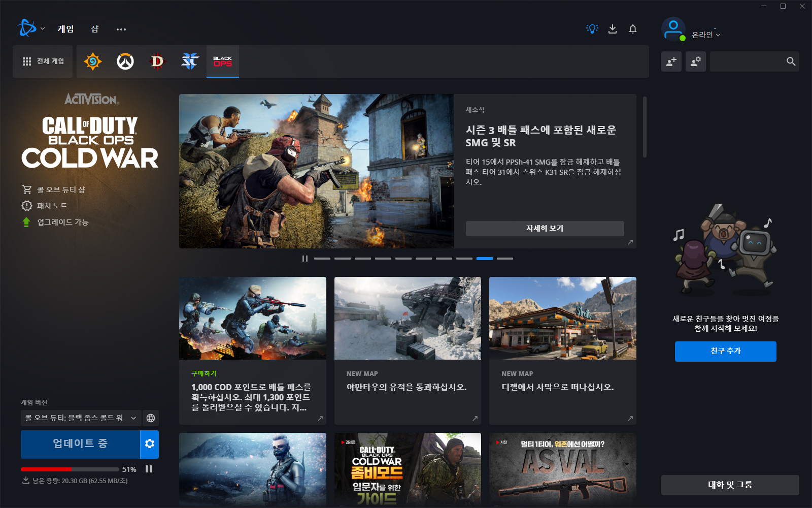This screenshot has width=812, height=508.
Task: Click the 자세히 보기 button
Action: click(545, 229)
